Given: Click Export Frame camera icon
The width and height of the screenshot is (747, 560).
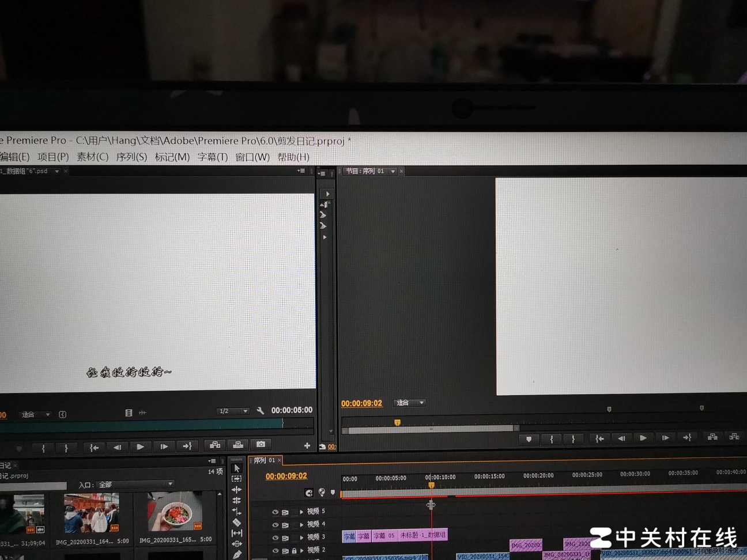Looking at the screenshot, I should tap(261, 445).
